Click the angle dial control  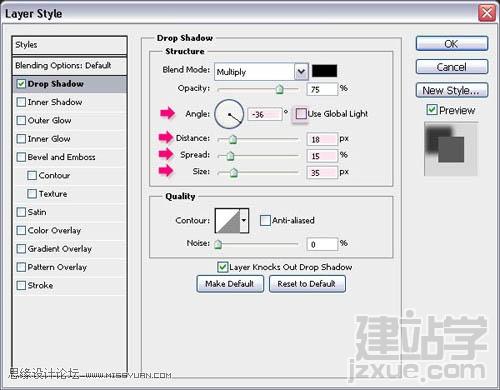coord(229,114)
